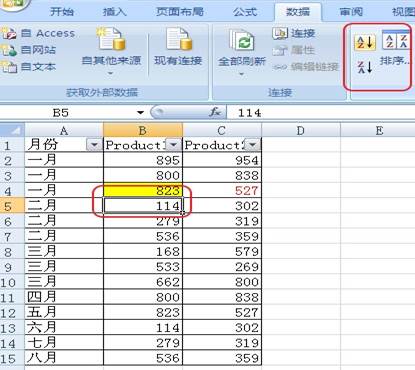
Task: Select column D header
Action: tap(301, 130)
